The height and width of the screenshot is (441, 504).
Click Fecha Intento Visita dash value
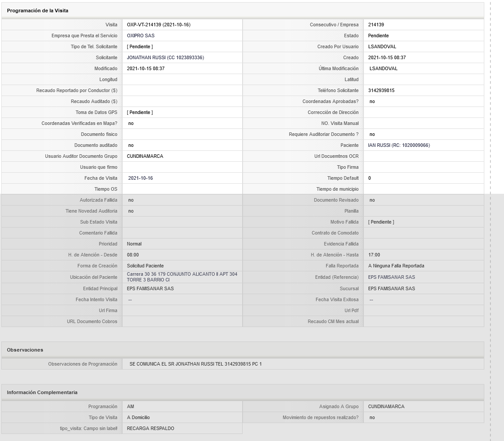pyautogui.click(x=130, y=300)
